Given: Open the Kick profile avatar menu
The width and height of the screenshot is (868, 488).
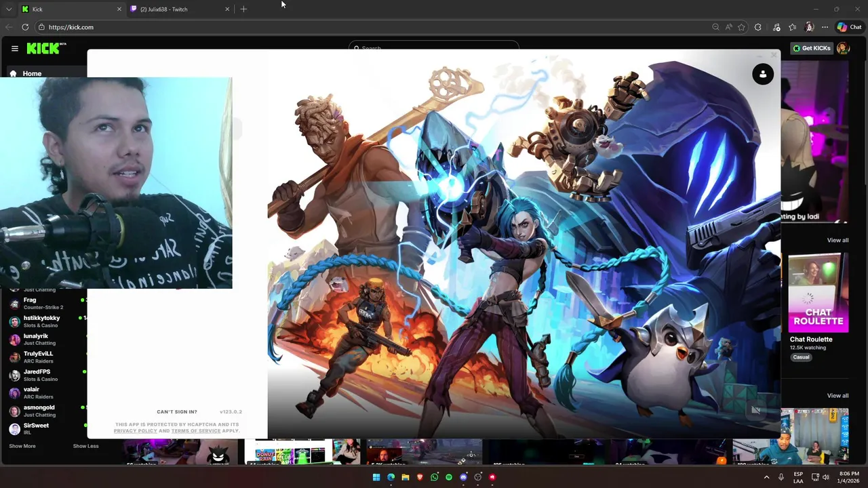Looking at the screenshot, I should point(843,48).
